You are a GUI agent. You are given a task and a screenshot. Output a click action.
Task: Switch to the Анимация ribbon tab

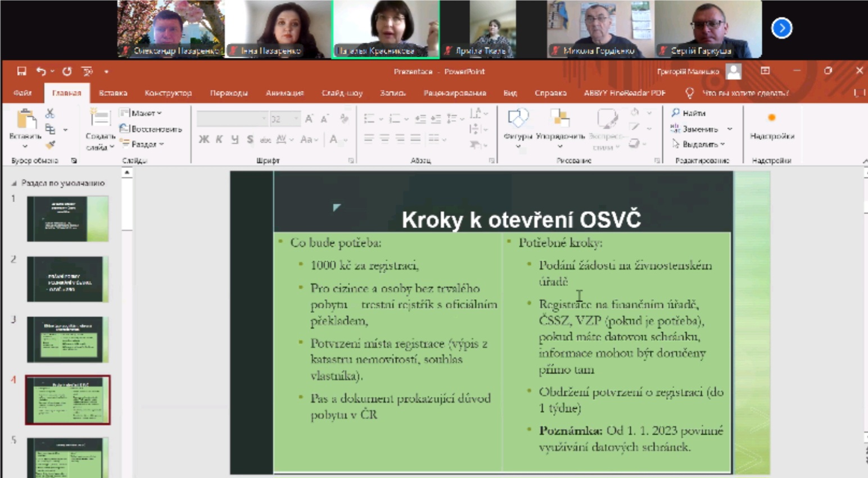coord(284,93)
